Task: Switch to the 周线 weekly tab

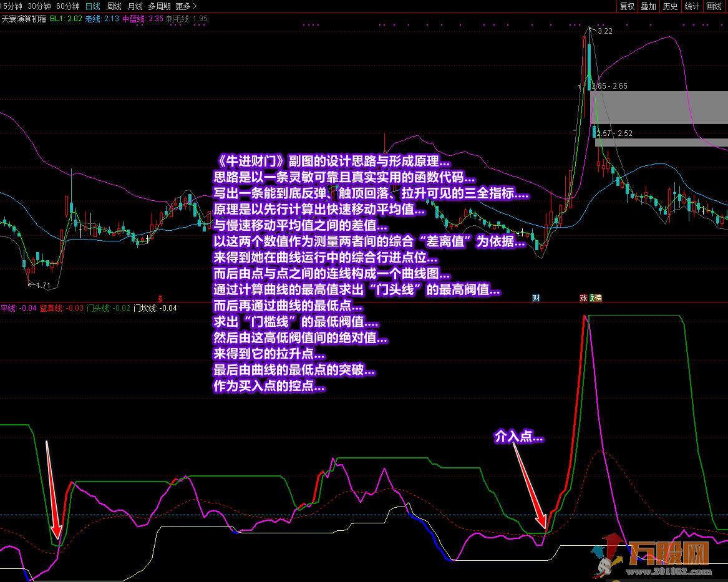Action: pyautogui.click(x=114, y=6)
